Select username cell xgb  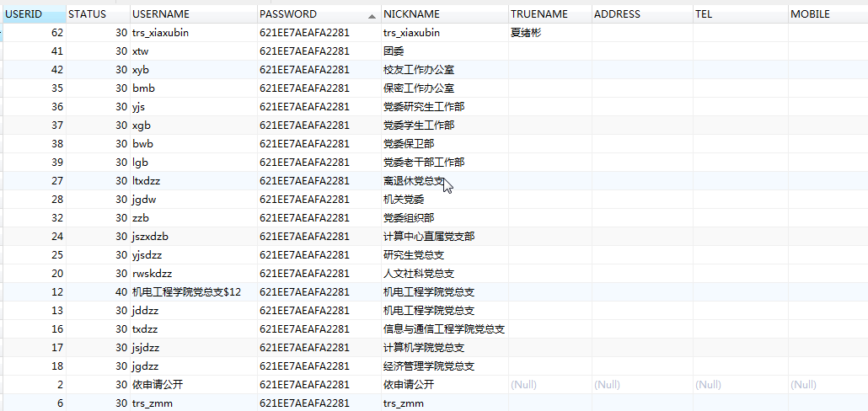click(195, 125)
